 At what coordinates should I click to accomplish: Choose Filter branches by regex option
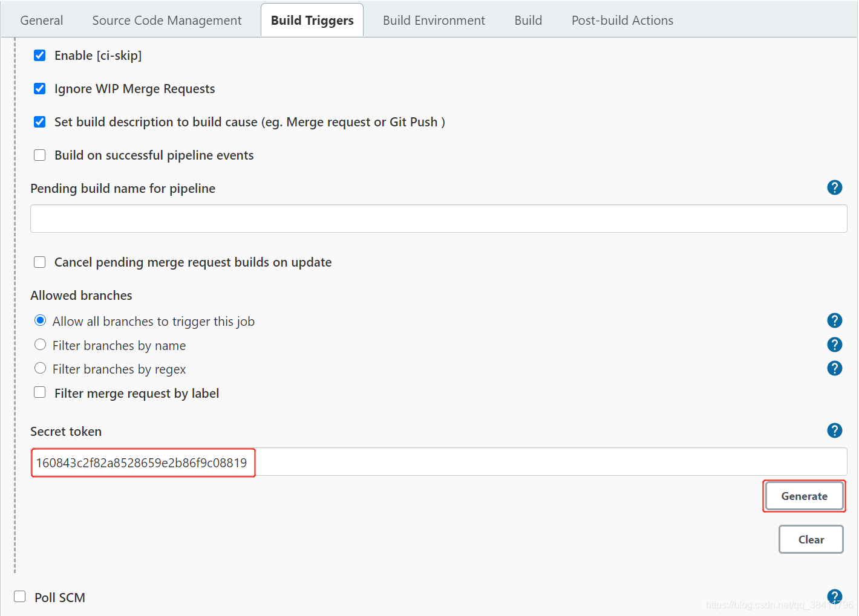pos(41,368)
